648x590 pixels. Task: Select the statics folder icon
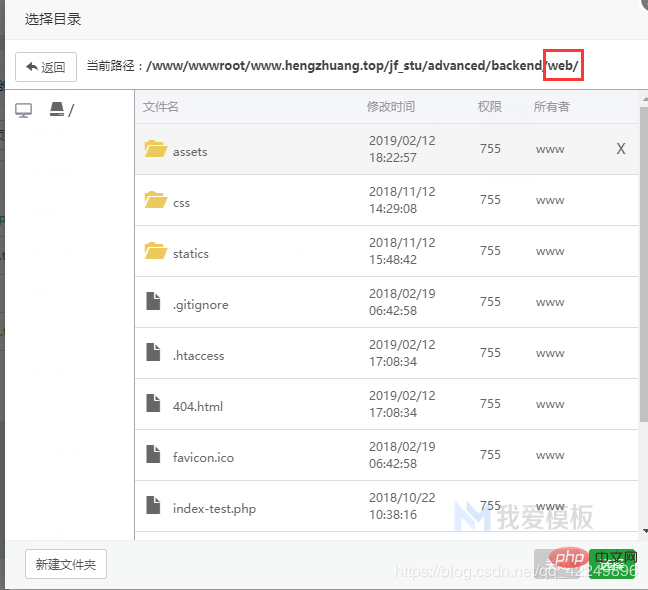pos(155,251)
